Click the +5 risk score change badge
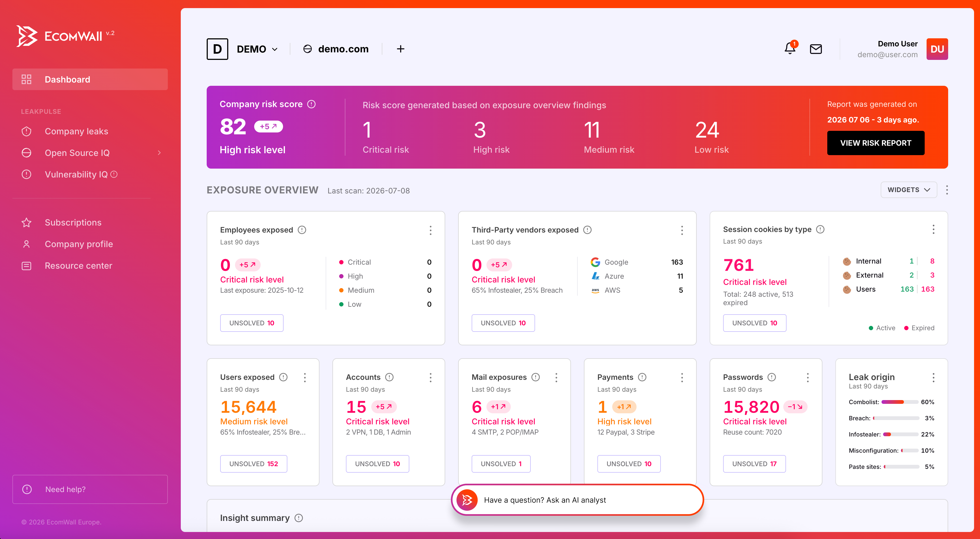Image resolution: width=980 pixels, height=539 pixels. pos(268,126)
